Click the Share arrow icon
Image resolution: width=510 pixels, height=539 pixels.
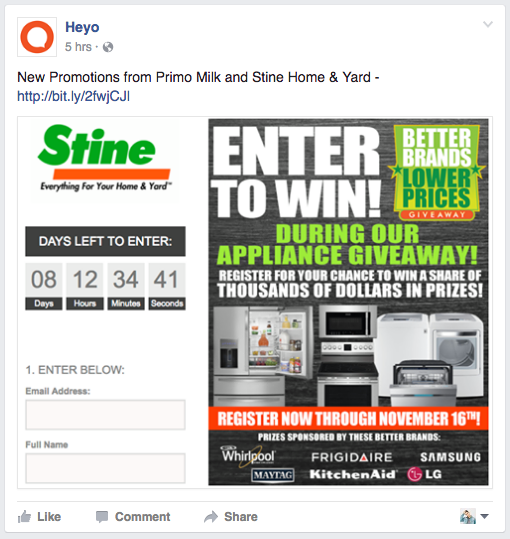coord(211,517)
